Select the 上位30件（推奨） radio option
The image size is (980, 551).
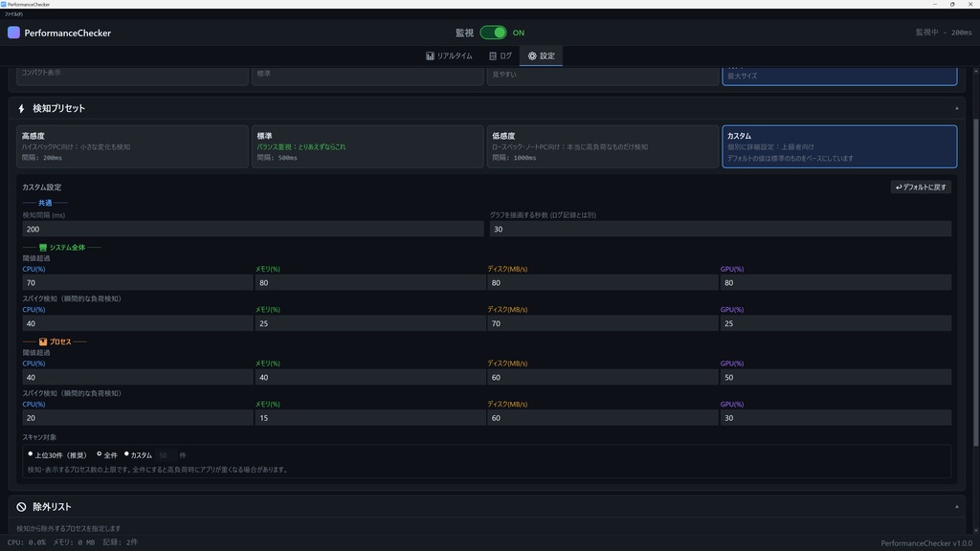31,455
